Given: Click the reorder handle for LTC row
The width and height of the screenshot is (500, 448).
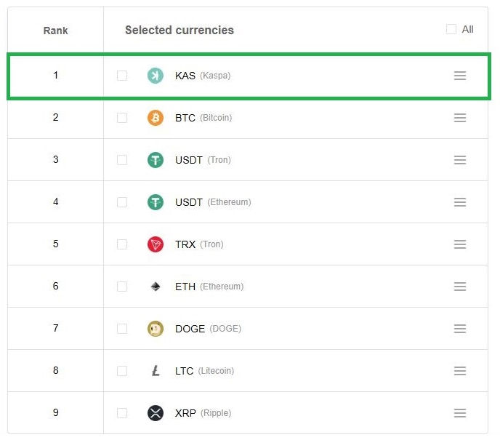Looking at the screenshot, I should tap(460, 371).
